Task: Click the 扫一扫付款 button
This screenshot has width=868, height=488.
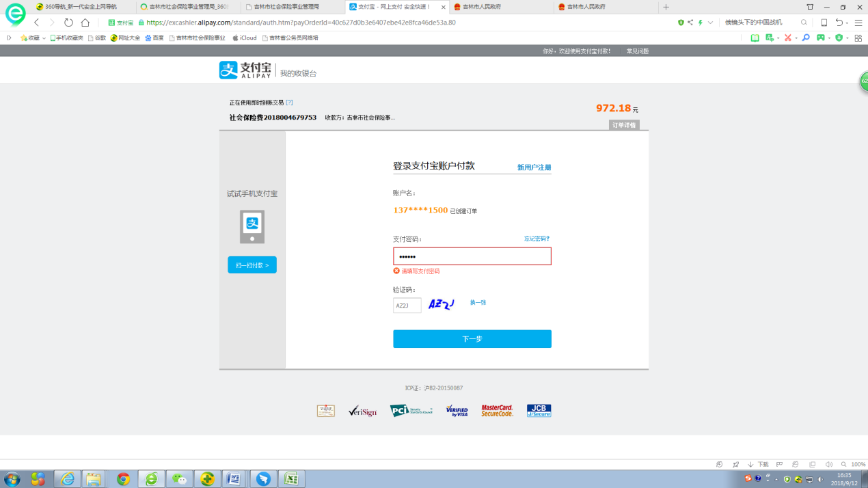Action: click(x=252, y=265)
